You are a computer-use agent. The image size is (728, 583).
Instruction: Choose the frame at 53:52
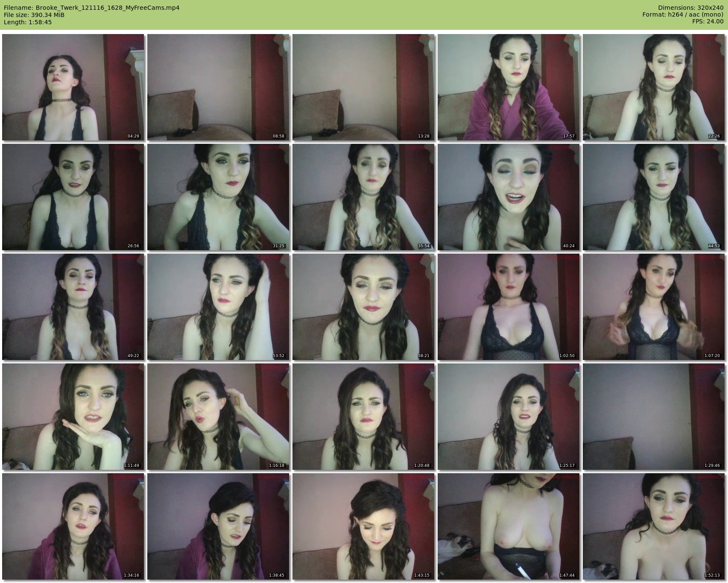coord(218,307)
